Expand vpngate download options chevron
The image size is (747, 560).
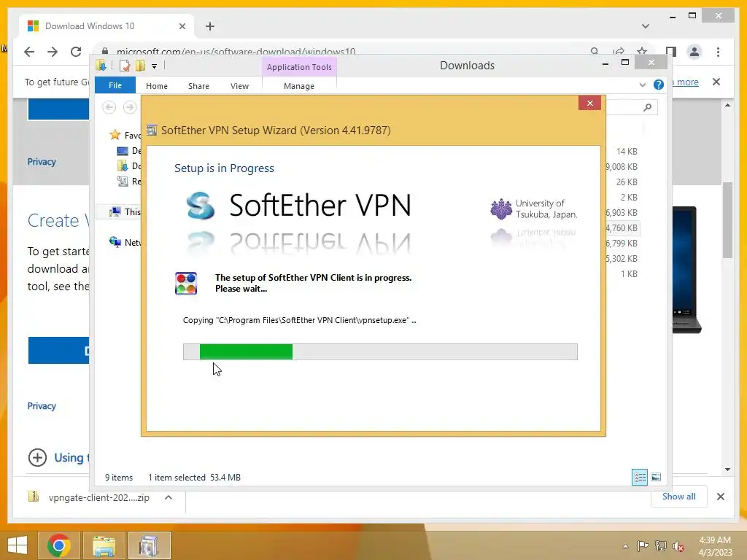click(169, 497)
